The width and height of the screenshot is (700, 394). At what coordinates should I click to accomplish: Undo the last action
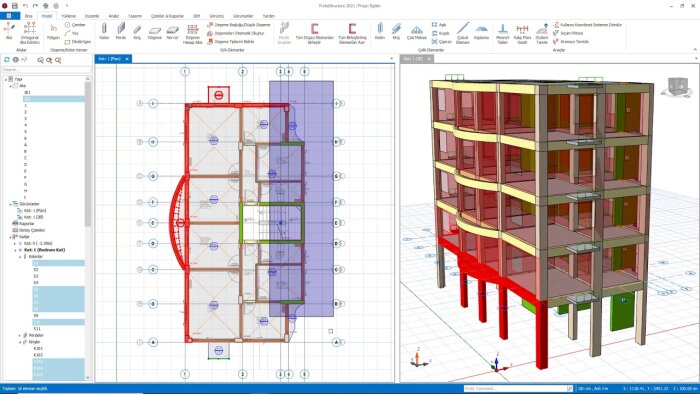click(x=25, y=6)
